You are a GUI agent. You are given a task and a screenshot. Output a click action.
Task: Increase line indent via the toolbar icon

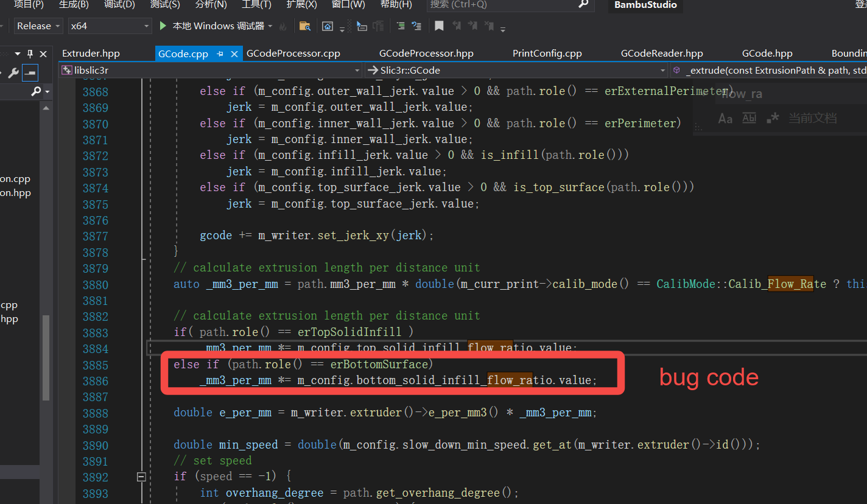click(x=401, y=26)
